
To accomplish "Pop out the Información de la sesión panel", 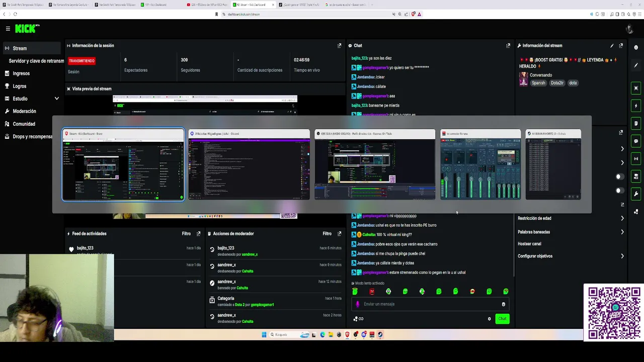I will tap(339, 46).
